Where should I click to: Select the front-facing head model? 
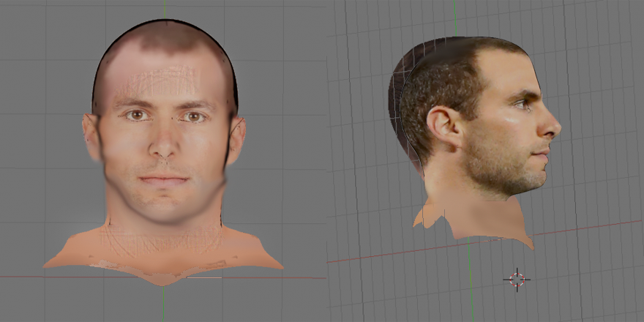[x=163, y=152]
